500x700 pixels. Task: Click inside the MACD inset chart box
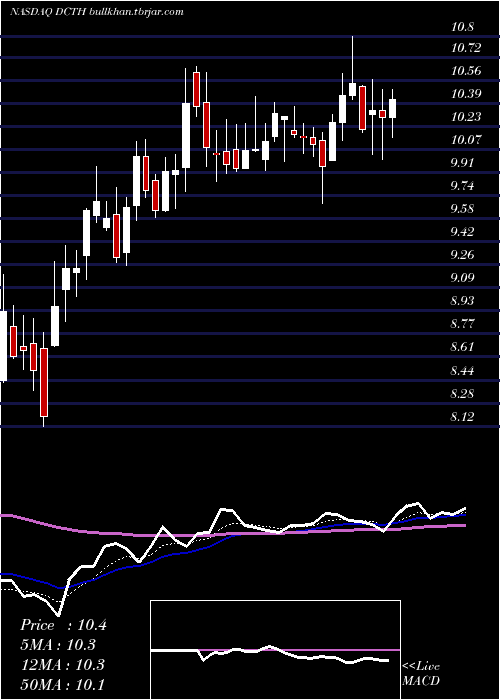(275, 650)
